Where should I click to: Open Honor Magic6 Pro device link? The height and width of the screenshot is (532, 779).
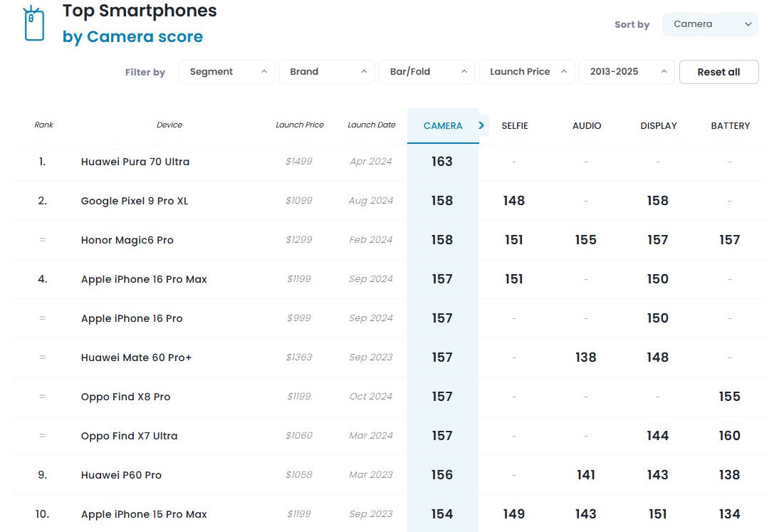click(127, 241)
